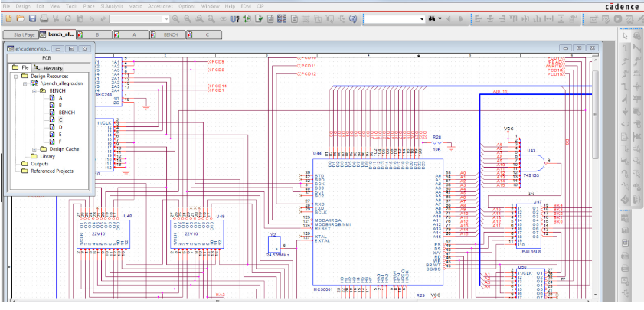Click the Annotate U? icon
The width and height of the screenshot is (644, 310).
point(235,19)
